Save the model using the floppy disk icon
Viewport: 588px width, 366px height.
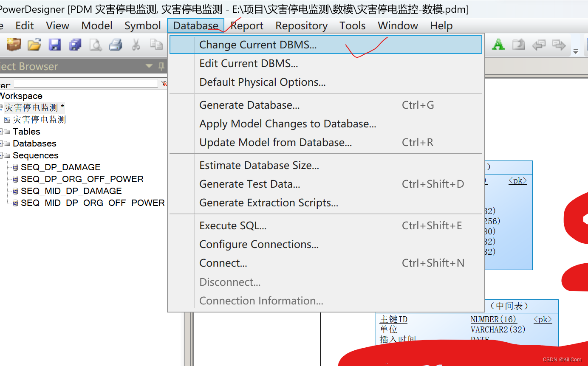(x=55, y=45)
